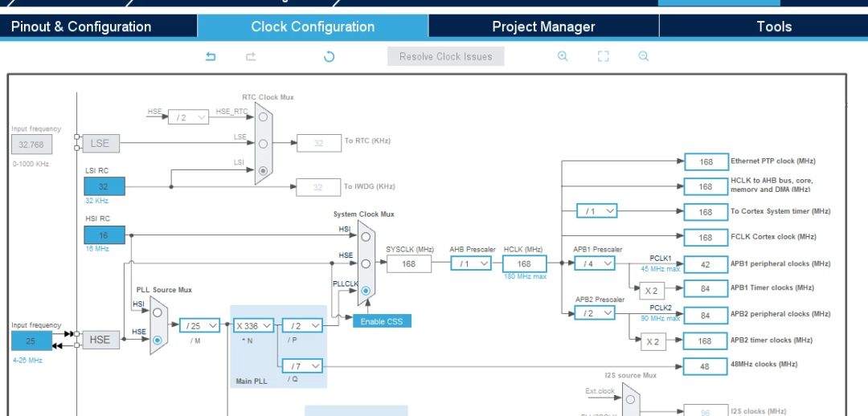The image size is (868, 416).
Task: Zoom out of the clock diagram
Action: 643,56
